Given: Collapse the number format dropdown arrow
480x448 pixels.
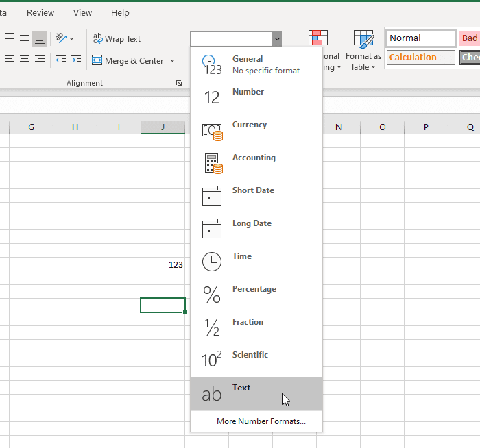Looking at the screenshot, I should (x=277, y=39).
